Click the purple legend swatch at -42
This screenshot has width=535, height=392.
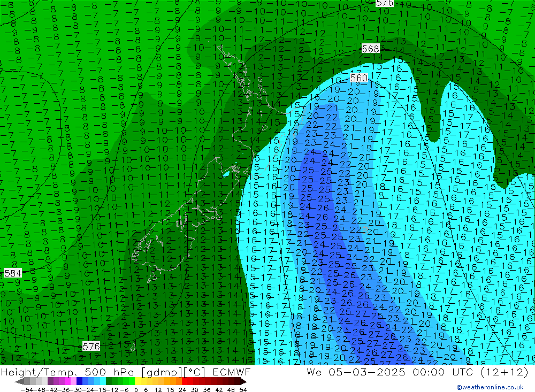point(50,381)
